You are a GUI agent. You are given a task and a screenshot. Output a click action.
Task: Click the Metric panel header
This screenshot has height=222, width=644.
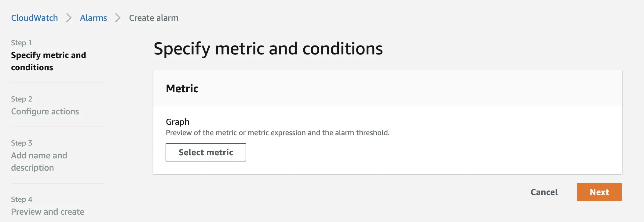(x=182, y=89)
